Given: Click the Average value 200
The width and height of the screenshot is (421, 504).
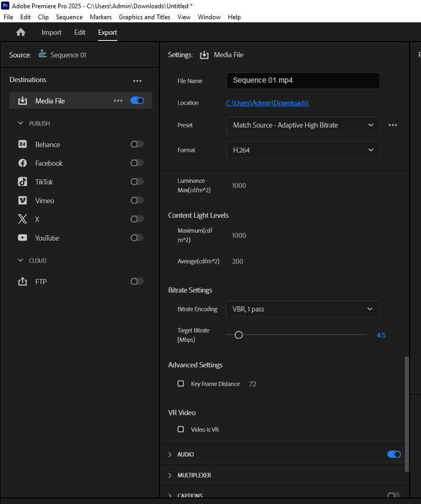Looking at the screenshot, I should tap(238, 261).
